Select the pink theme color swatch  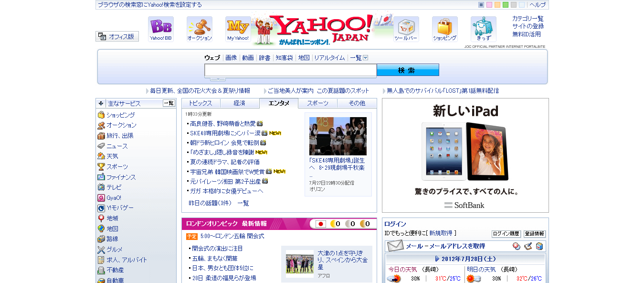pos(489,5)
